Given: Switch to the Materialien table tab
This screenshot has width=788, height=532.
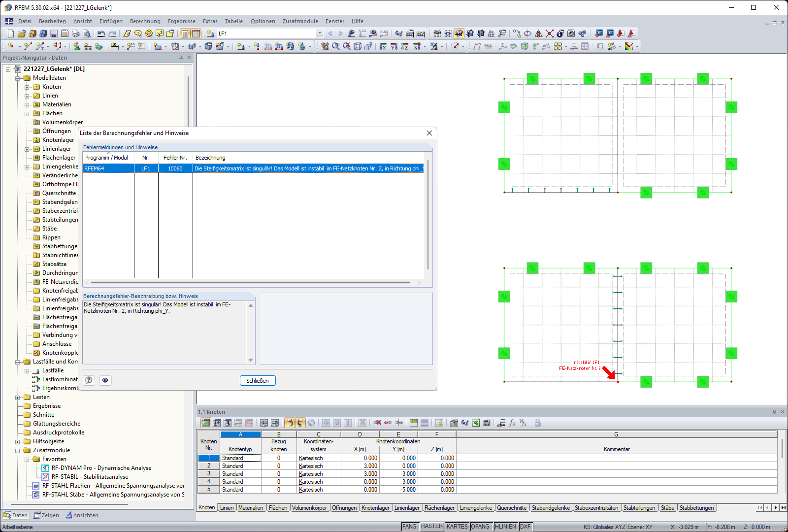Looking at the screenshot, I should point(251,508).
